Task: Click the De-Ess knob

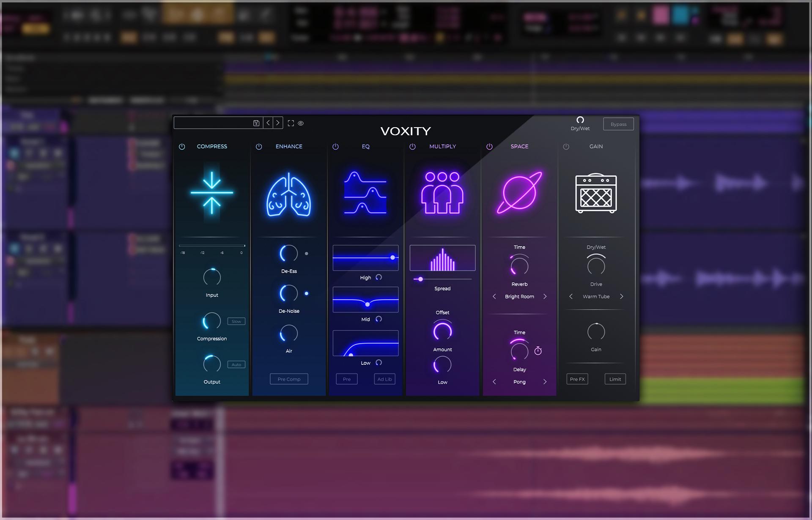Action: click(289, 254)
